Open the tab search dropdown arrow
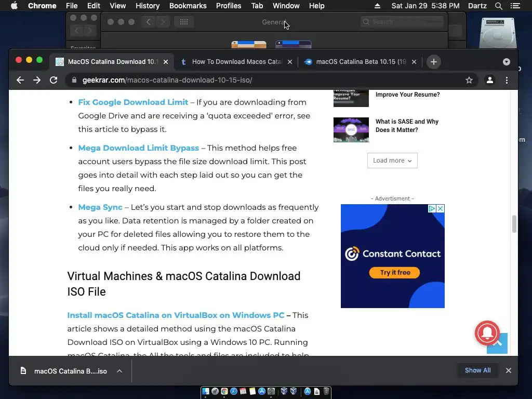This screenshot has width=532, height=399. [x=506, y=62]
